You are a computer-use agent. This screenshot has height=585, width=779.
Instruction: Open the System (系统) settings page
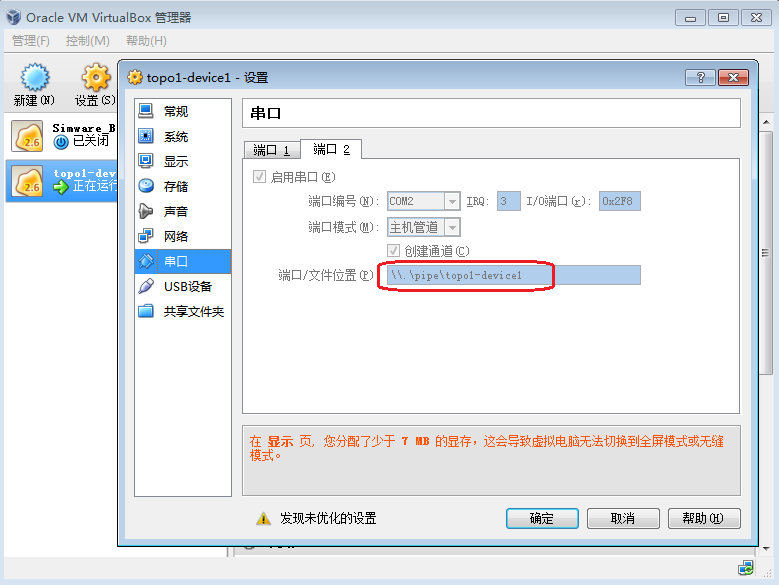183,136
